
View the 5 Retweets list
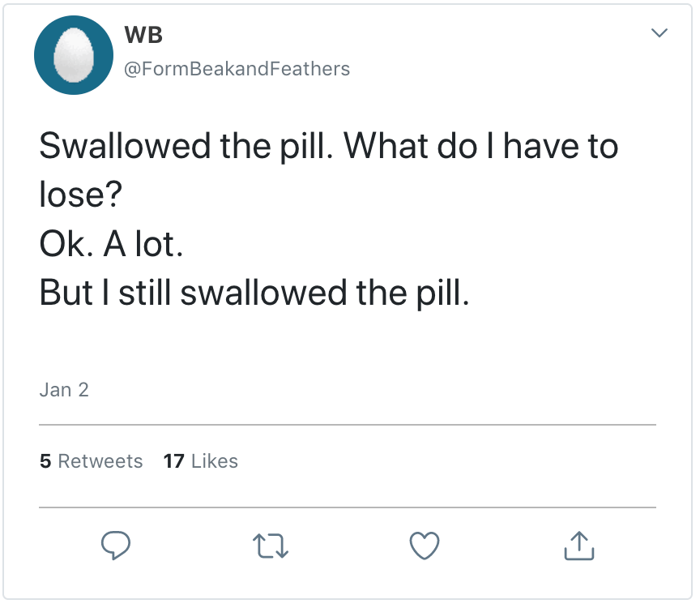coord(91,461)
